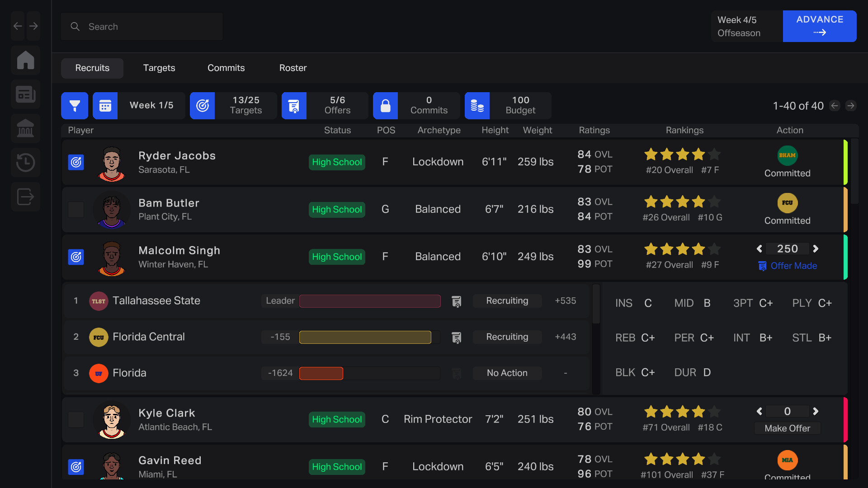Screen dimensions: 868x488
Task: Open the home icon in sidebar
Action: 25,60
